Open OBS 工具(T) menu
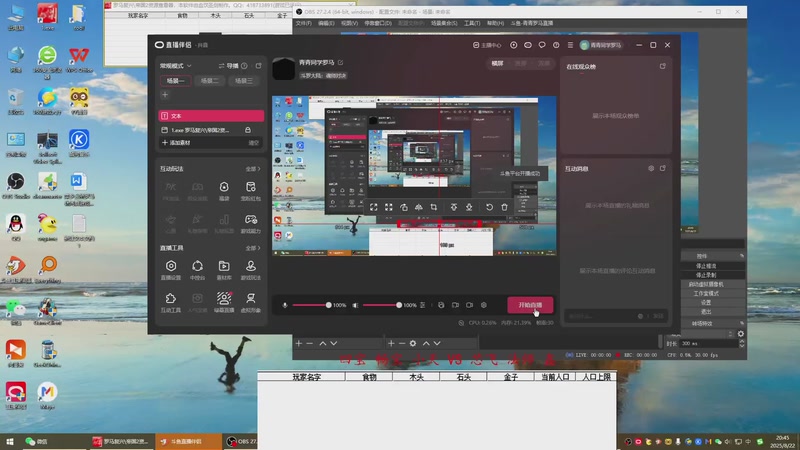 pyautogui.click(x=472, y=23)
